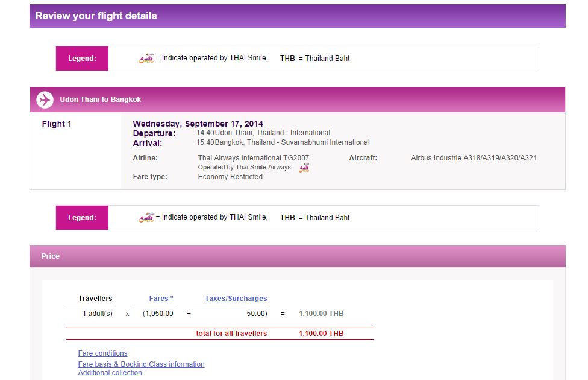This screenshot has height=380, width=588.
Task: Open the Taxes/Surcharges link
Action: [236, 299]
